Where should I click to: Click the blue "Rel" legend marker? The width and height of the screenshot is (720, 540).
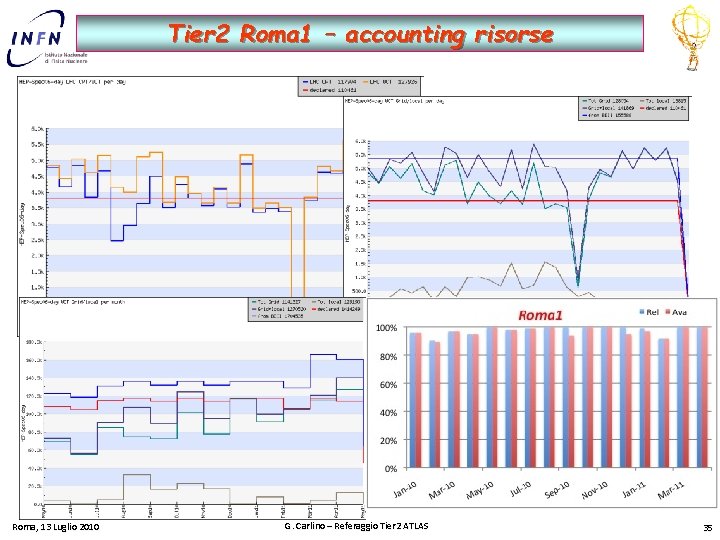[642, 312]
